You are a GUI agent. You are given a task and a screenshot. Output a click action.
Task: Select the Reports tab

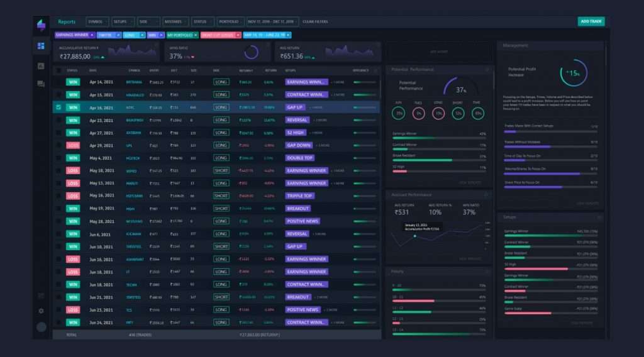click(67, 22)
